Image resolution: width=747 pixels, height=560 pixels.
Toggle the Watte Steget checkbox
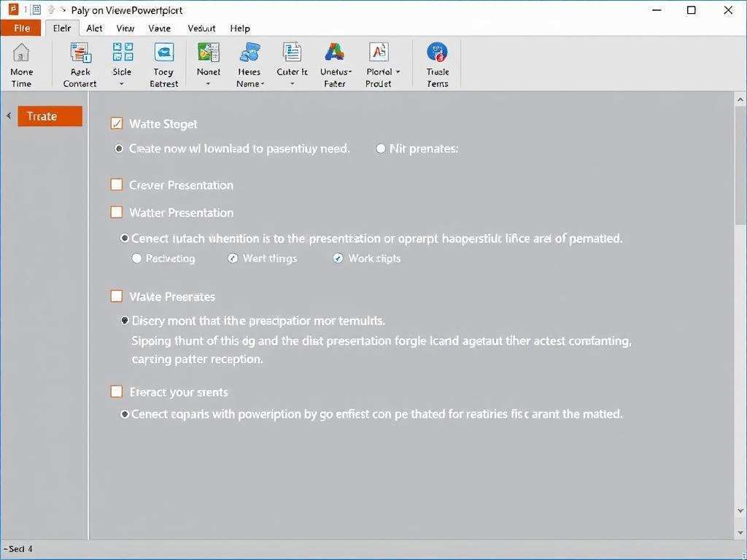pyautogui.click(x=117, y=123)
